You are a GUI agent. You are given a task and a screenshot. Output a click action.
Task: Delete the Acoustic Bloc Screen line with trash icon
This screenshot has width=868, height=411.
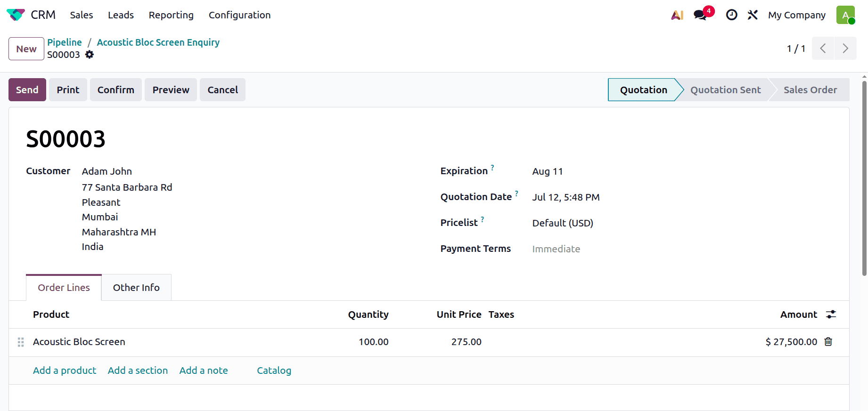(828, 342)
